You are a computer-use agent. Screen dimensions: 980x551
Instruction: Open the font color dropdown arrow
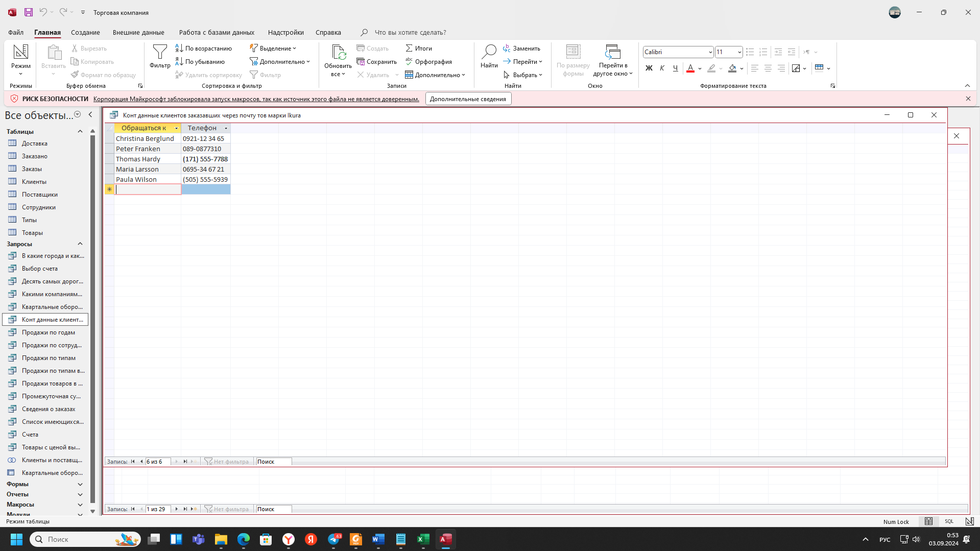[x=700, y=68]
